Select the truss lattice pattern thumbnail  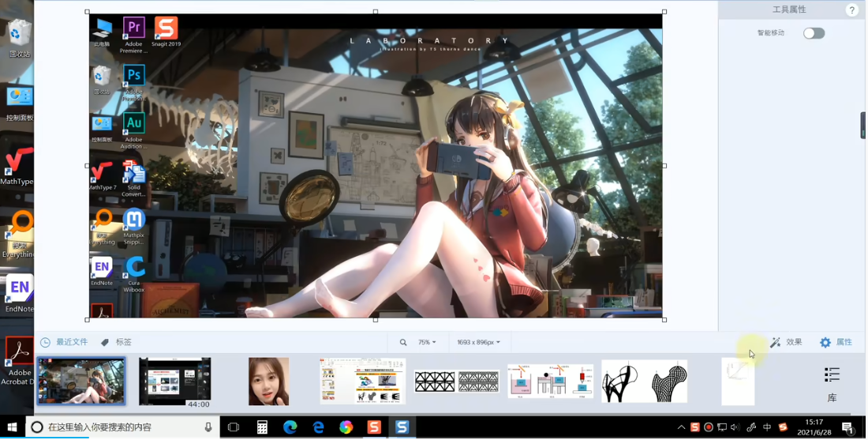(x=456, y=382)
